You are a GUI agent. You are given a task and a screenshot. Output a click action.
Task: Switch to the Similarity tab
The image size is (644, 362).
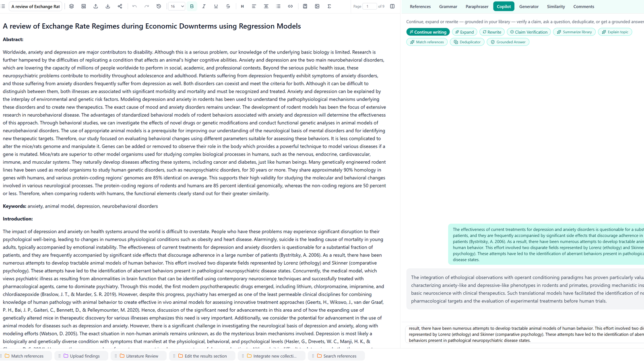pos(556,6)
